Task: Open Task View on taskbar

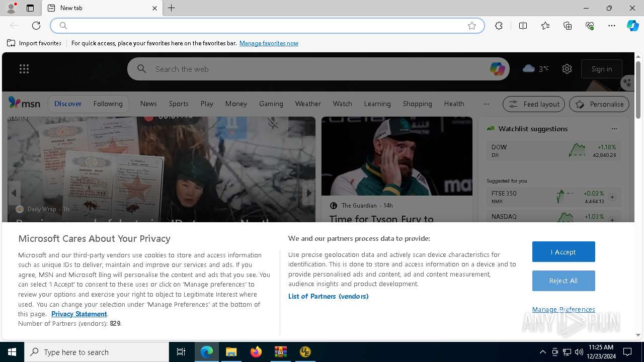Action: click(x=181, y=352)
